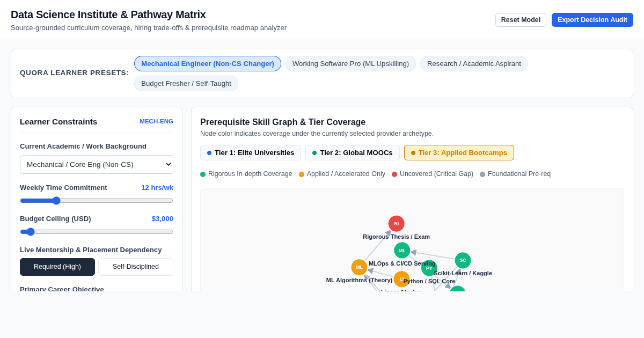Screen dimensions: 644x338
Task: Choose Working Software Pro (ML Upskilling) preset
Action: pos(350,64)
